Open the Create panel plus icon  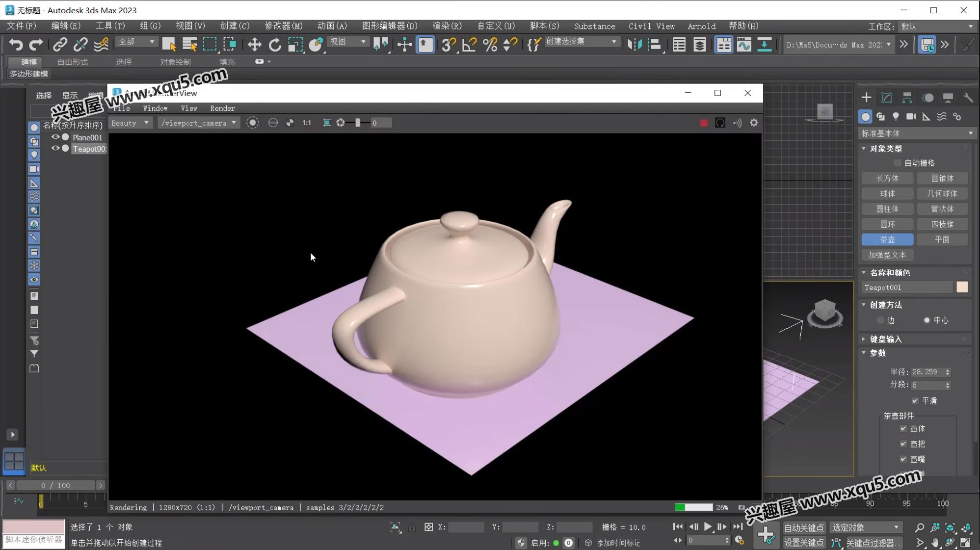click(866, 97)
